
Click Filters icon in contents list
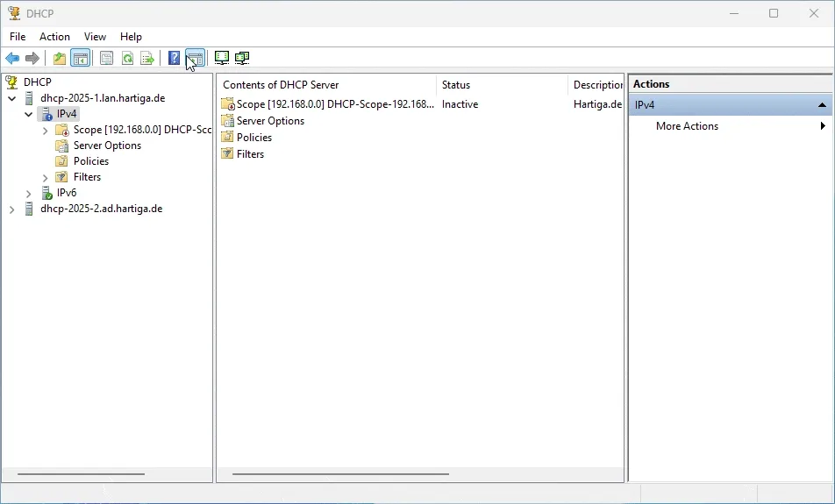tap(228, 153)
